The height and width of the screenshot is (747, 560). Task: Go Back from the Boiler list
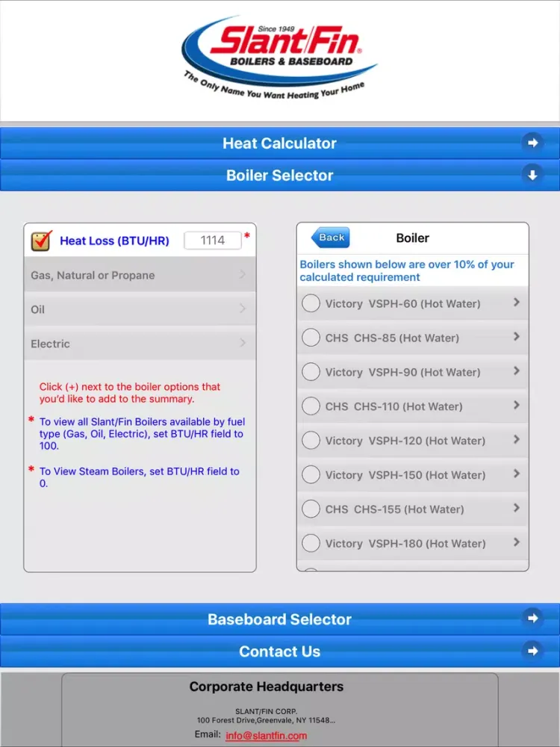331,238
